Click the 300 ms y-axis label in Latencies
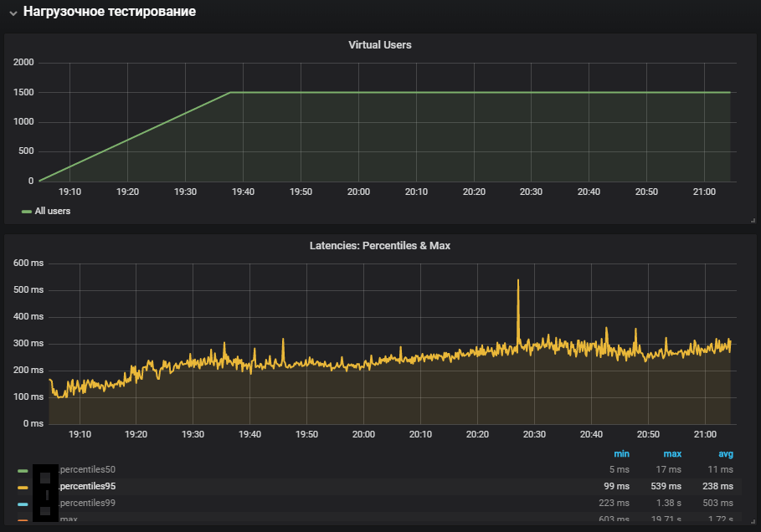This screenshot has width=761, height=532. [x=28, y=343]
